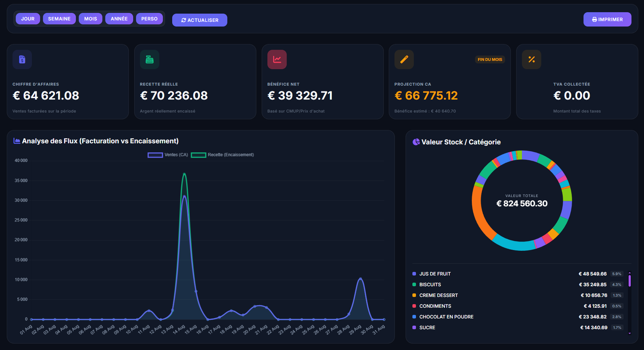Open the PERSO custom period
Image resolution: width=644 pixels, height=350 pixels.
pos(149,19)
